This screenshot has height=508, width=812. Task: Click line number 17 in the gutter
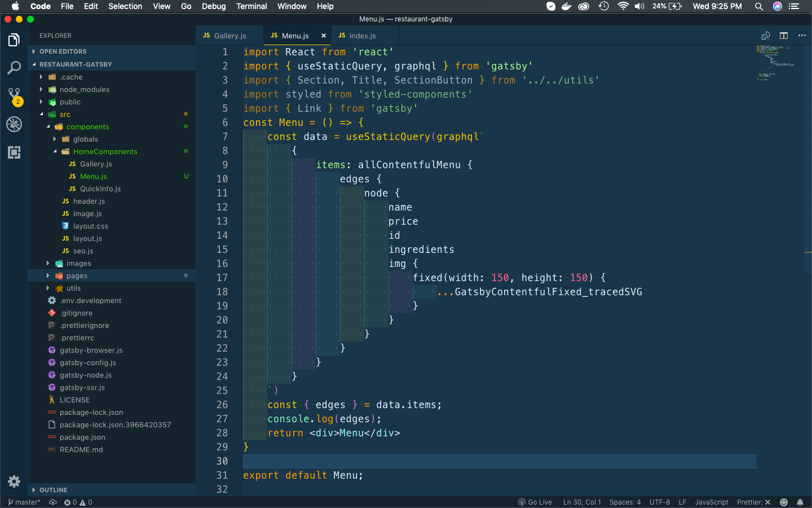(222, 278)
